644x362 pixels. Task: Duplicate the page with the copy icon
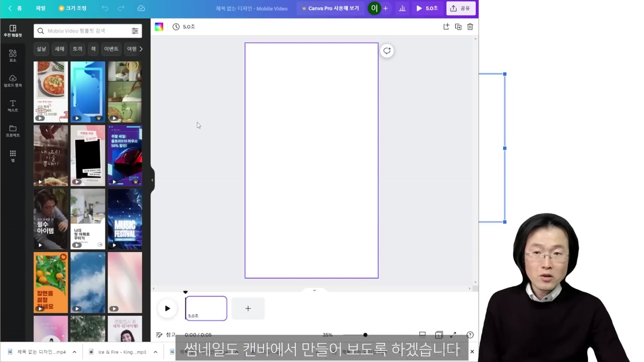click(458, 27)
